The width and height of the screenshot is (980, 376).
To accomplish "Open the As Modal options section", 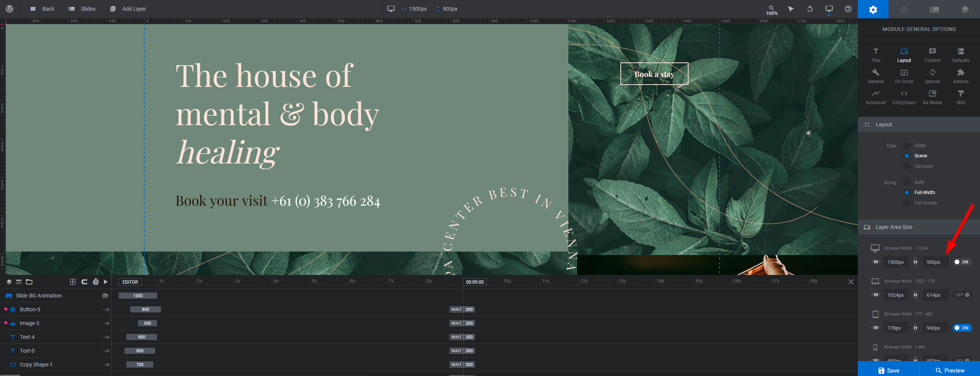I will pyautogui.click(x=933, y=97).
